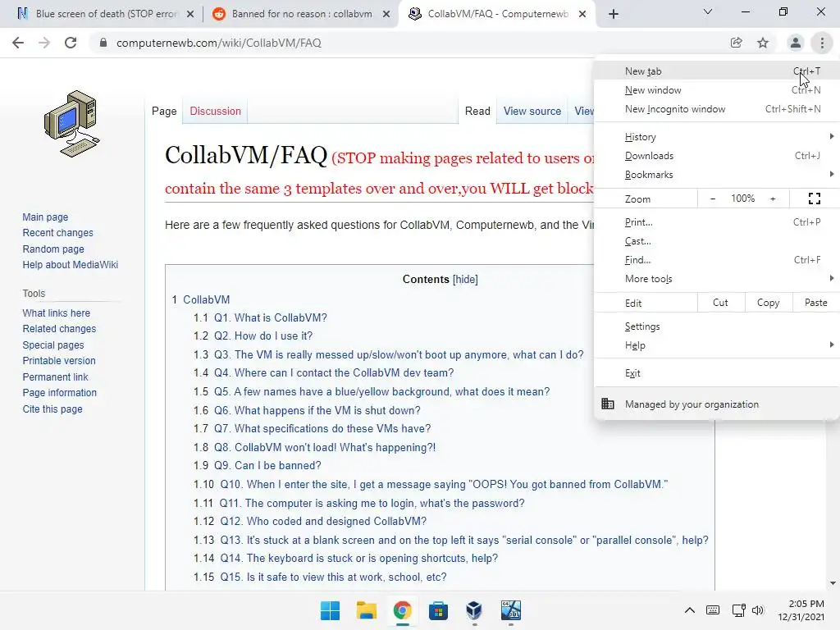Choose Exit in Chrome menu
The image size is (840, 630).
click(x=717, y=373)
